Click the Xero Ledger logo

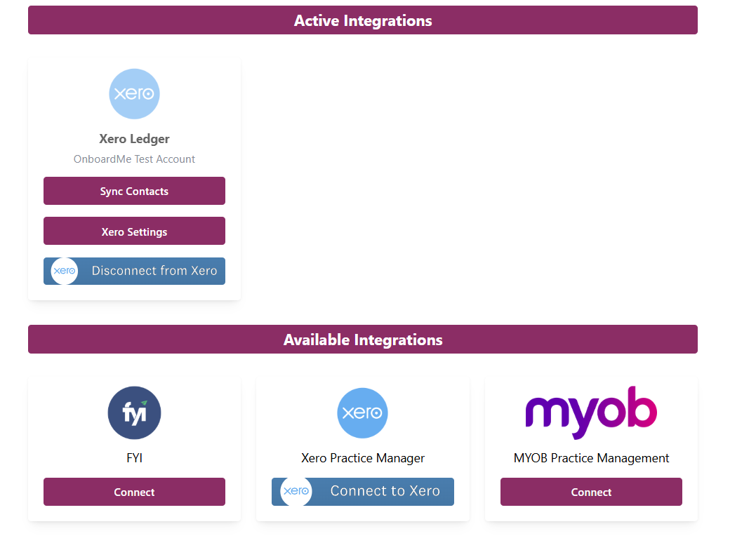[x=134, y=94]
